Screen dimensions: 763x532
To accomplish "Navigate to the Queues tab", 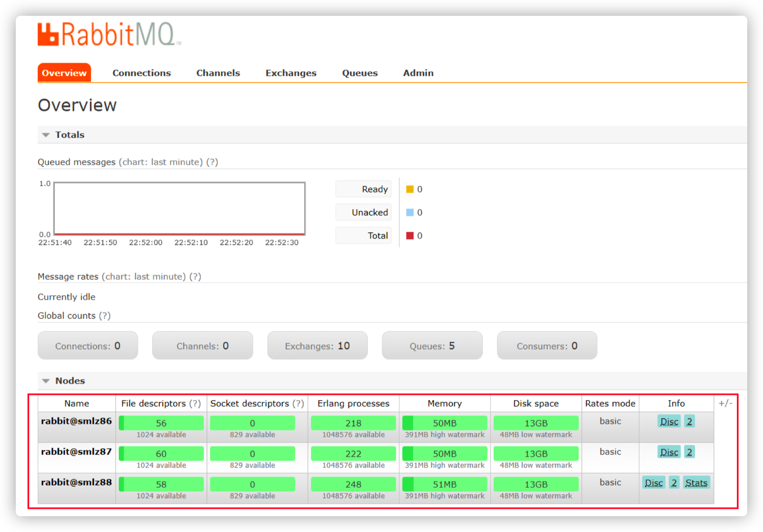I will pyautogui.click(x=360, y=73).
